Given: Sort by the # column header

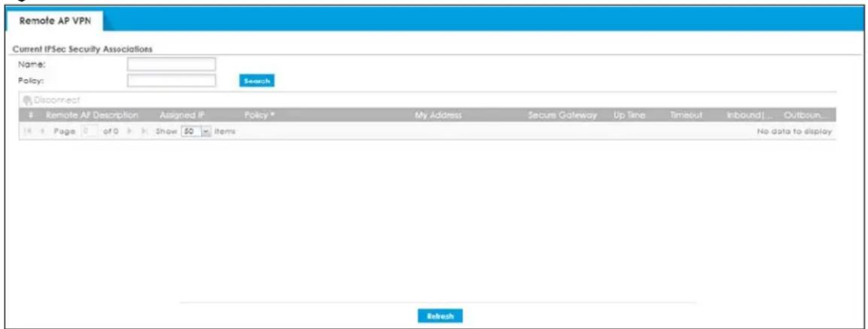Looking at the screenshot, I should click(x=32, y=115).
